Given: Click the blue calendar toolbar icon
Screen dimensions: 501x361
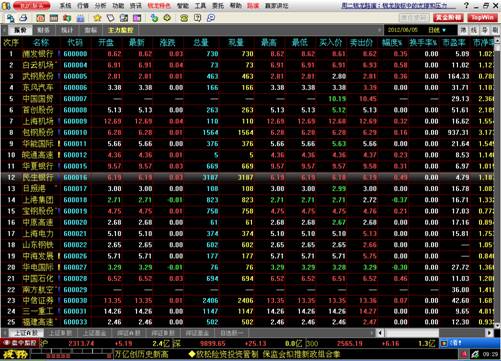Looking at the screenshot, I should (80, 18).
